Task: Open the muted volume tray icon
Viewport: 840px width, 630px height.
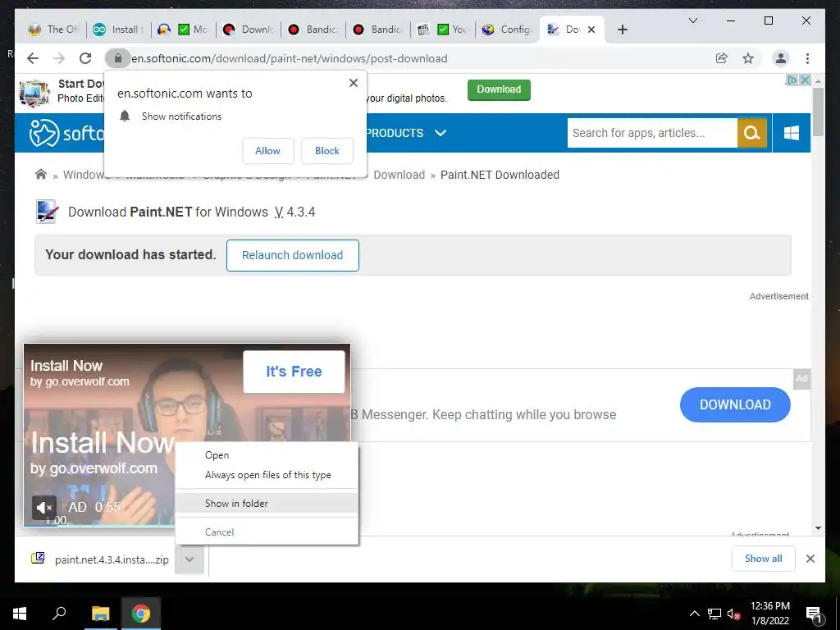Action: coord(734,614)
